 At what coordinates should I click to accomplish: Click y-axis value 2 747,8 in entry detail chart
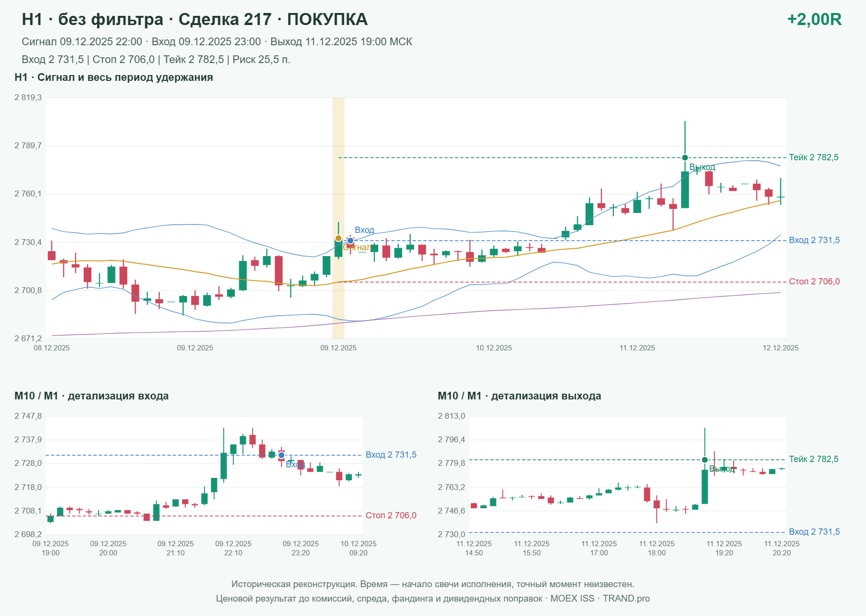28,416
